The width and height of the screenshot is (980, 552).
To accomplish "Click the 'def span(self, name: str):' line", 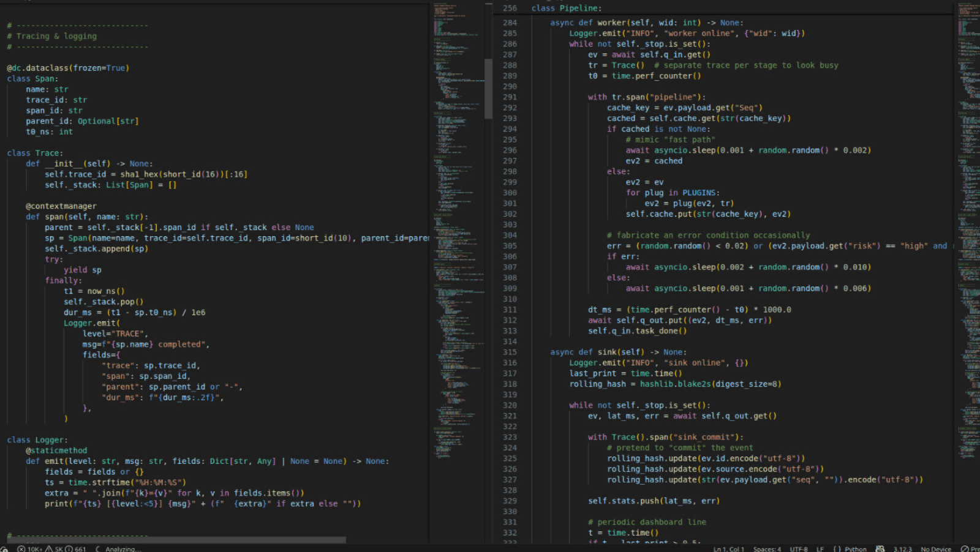I will click(87, 217).
